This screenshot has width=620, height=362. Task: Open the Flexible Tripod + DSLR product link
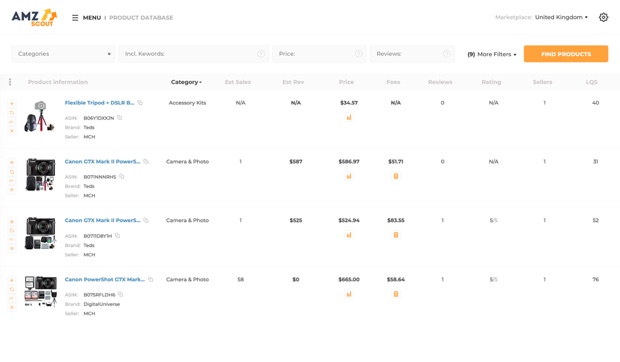point(100,103)
